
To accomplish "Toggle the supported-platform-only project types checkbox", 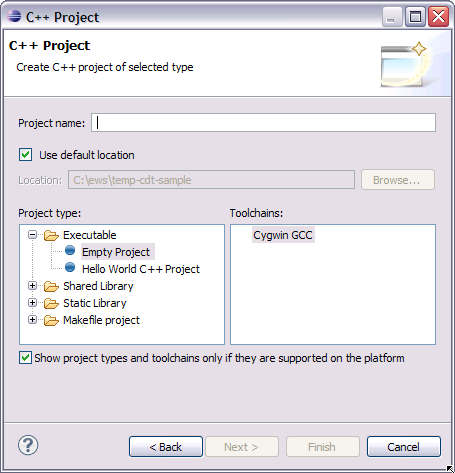I will 26,358.
